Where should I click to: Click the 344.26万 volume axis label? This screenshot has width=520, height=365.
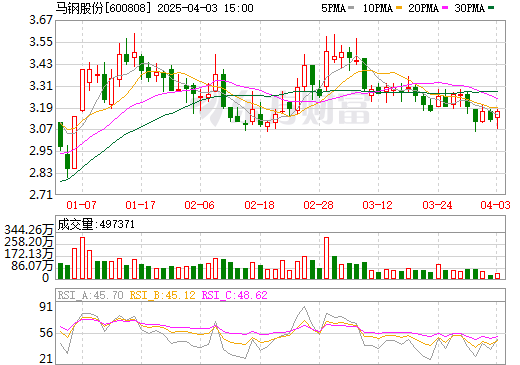(x=29, y=230)
